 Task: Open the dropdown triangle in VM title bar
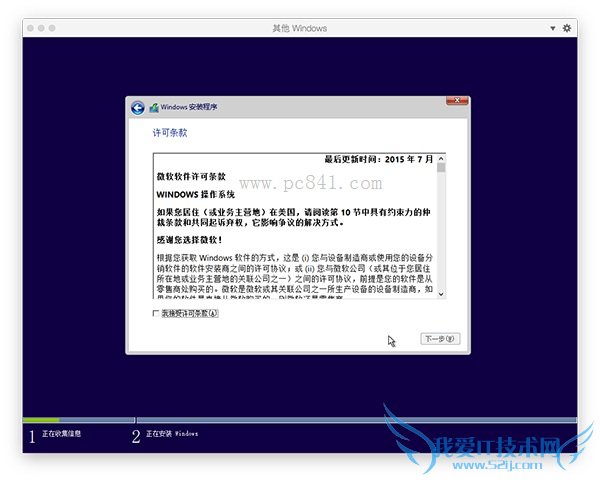pos(553,28)
